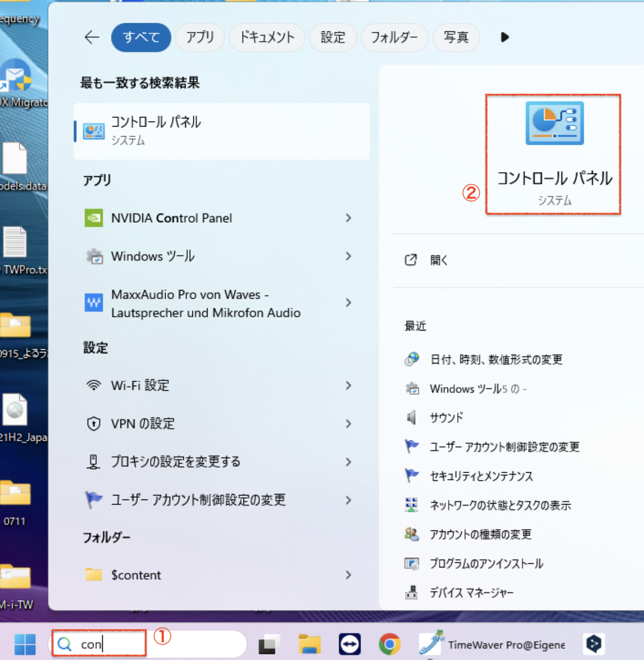Click 開く to open Control Panel
This screenshot has width=644, height=660.
click(x=438, y=260)
